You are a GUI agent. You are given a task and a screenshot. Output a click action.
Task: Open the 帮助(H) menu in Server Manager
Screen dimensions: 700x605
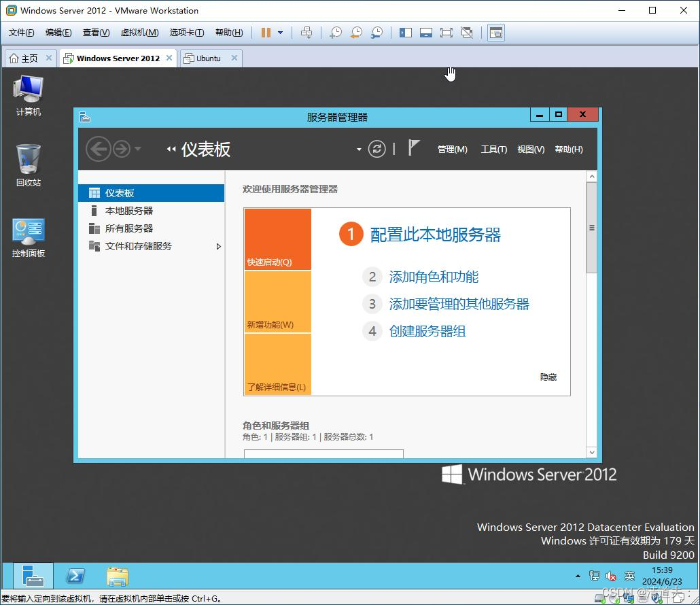569,150
